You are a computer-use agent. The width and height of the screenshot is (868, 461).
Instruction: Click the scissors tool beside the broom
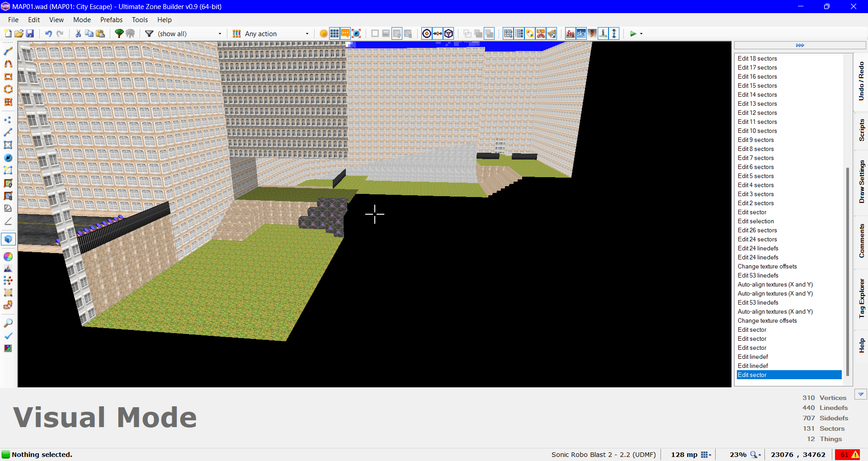coord(541,33)
